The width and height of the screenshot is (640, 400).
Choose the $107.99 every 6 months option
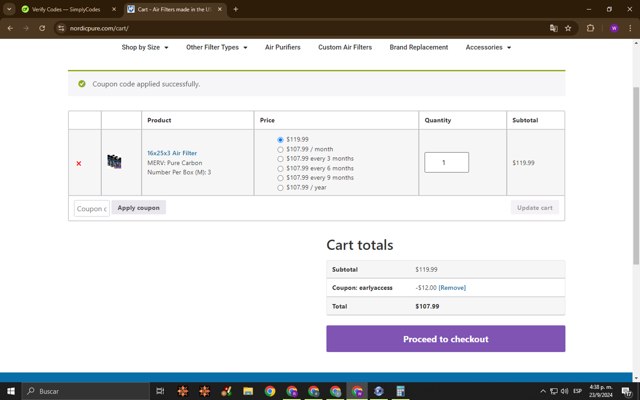pos(280,169)
